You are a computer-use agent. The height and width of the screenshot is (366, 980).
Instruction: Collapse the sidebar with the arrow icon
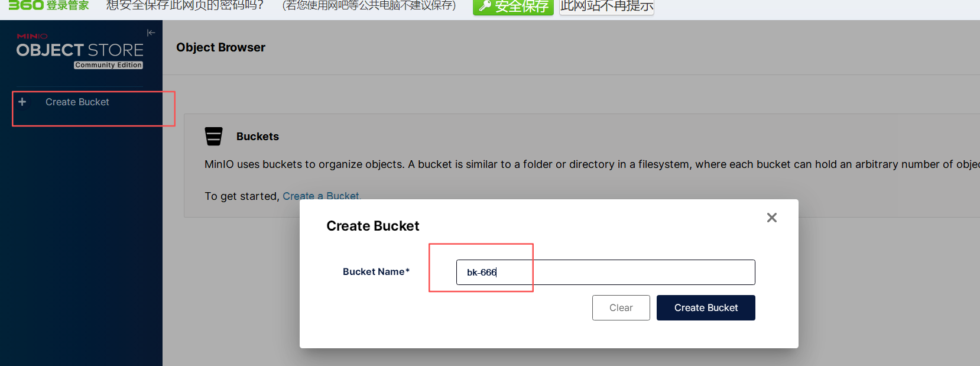pyautogui.click(x=151, y=33)
